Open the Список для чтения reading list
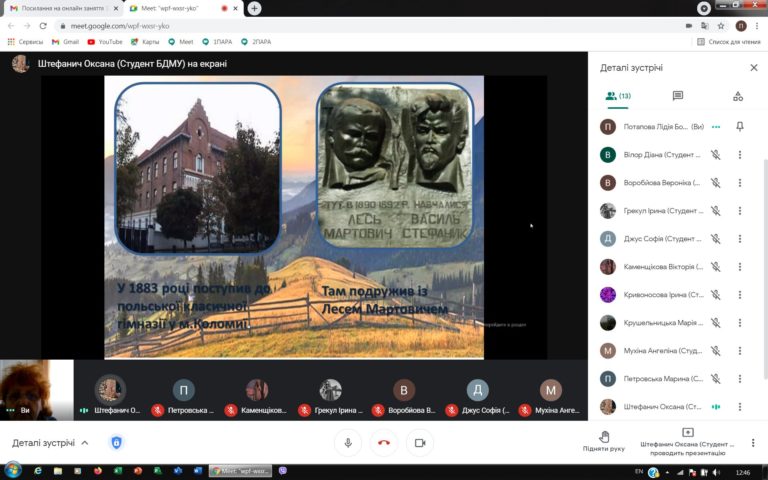The height and width of the screenshot is (480, 768). pos(729,42)
